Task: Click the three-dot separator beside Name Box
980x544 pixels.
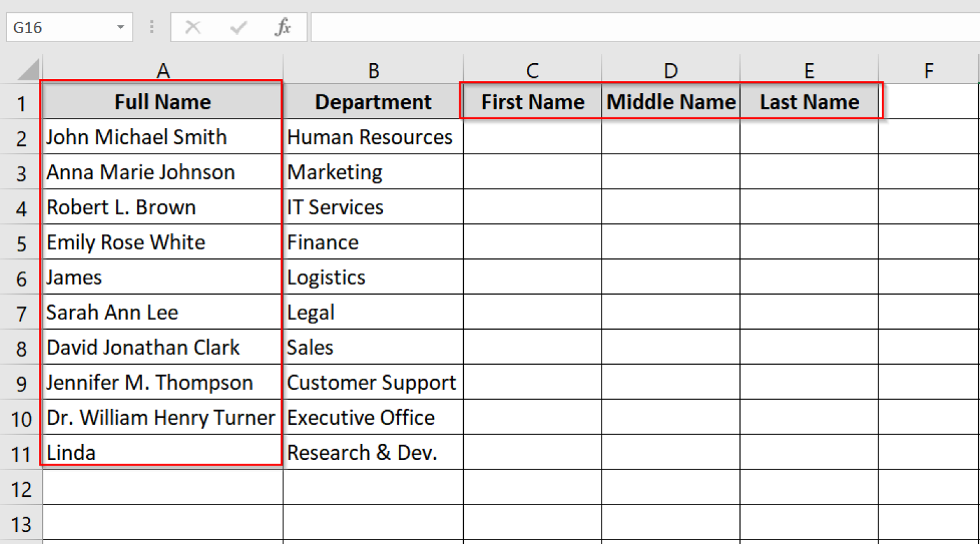Action: tap(151, 27)
